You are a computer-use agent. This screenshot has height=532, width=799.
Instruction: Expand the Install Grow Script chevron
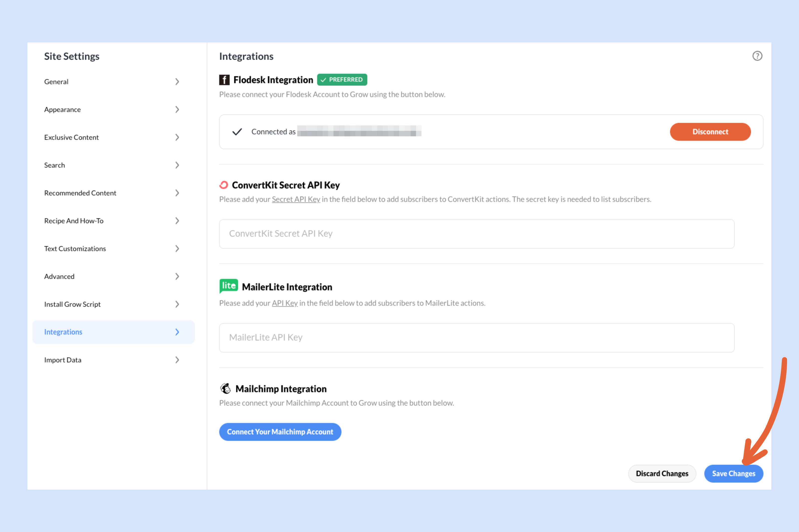pos(177,304)
